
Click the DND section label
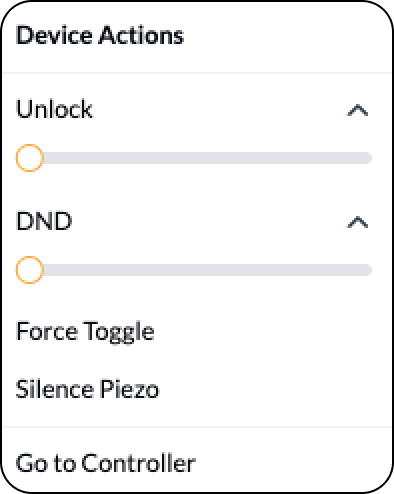pos(44,221)
